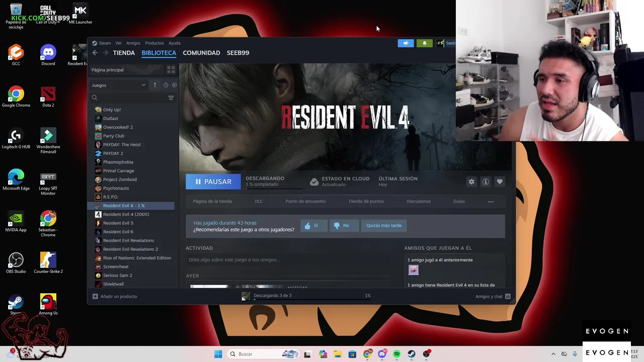
Task: Click the taskbar Buscar search box
Action: pyautogui.click(x=263, y=354)
